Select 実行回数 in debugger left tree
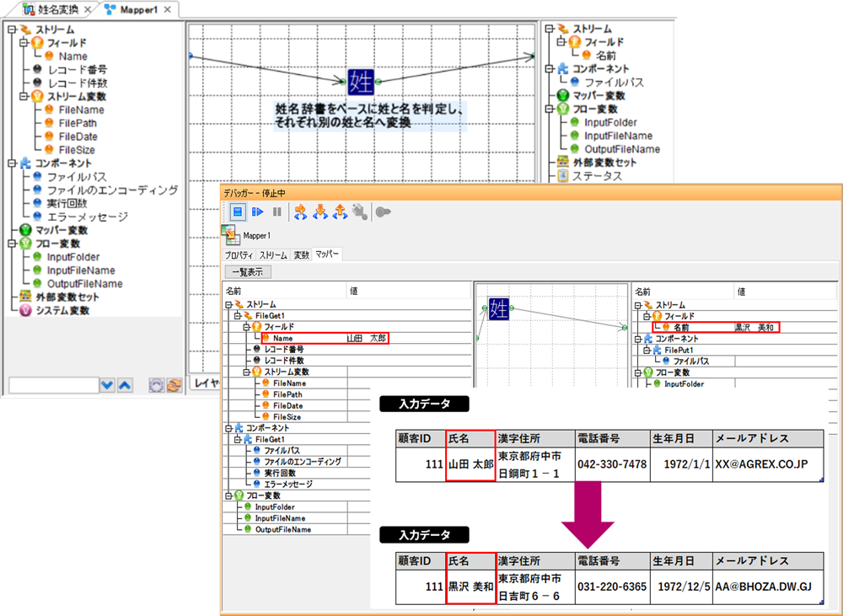Image resolution: width=843 pixels, height=616 pixels. (280, 473)
